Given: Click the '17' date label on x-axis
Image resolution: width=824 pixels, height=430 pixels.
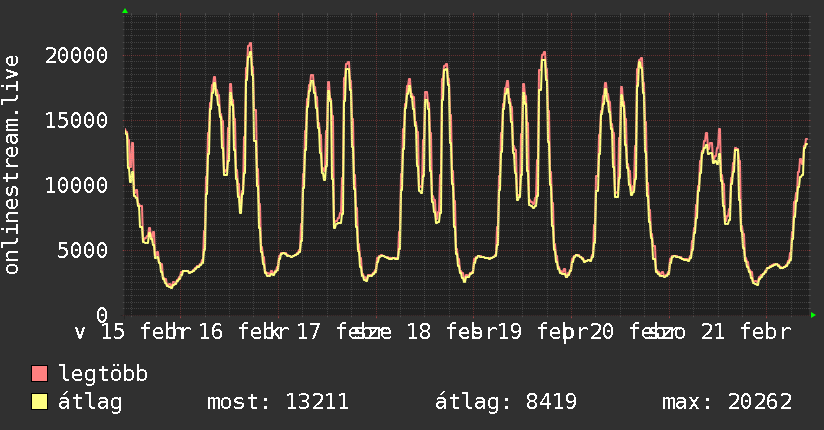Looking at the screenshot, I should tap(309, 331).
